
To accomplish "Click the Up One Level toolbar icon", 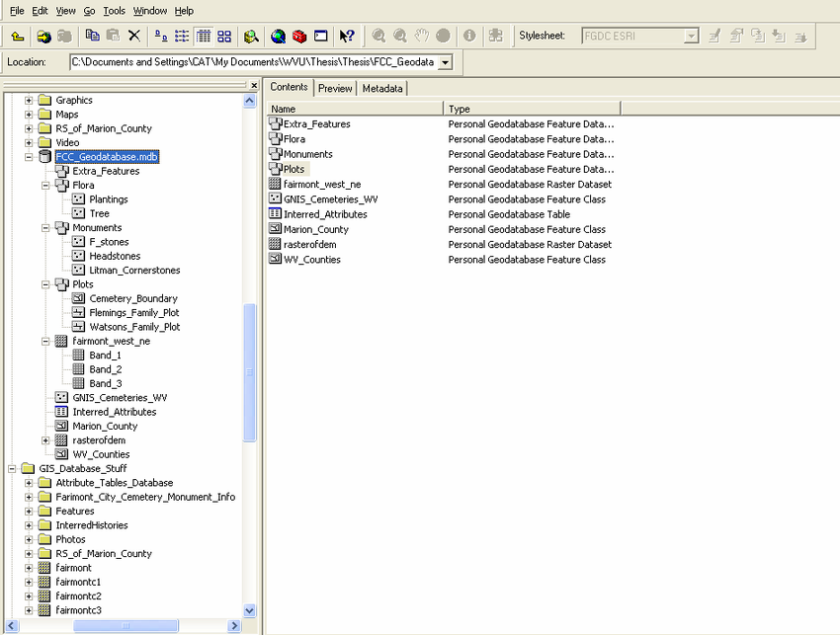I will click(x=17, y=36).
